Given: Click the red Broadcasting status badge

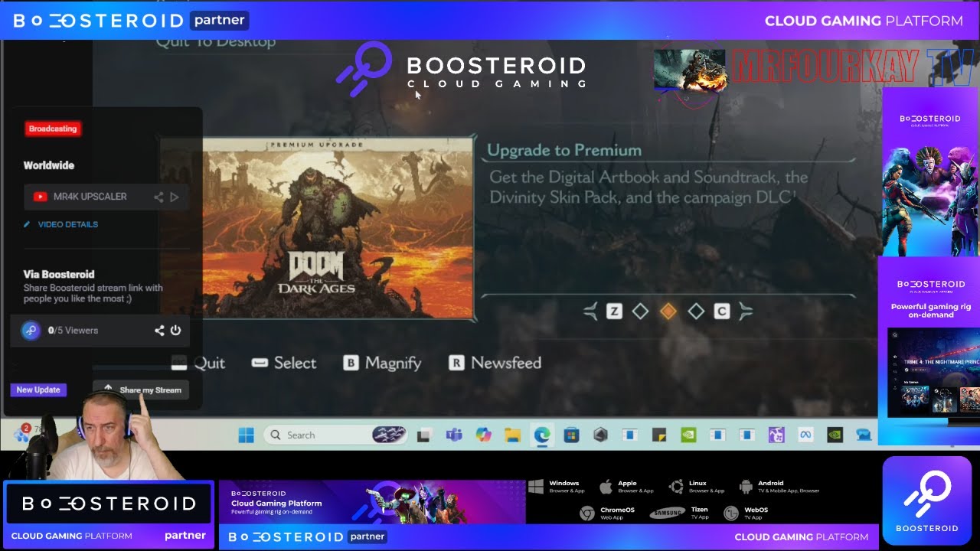Looking at the screenshot, I should [x=53, y=129].
